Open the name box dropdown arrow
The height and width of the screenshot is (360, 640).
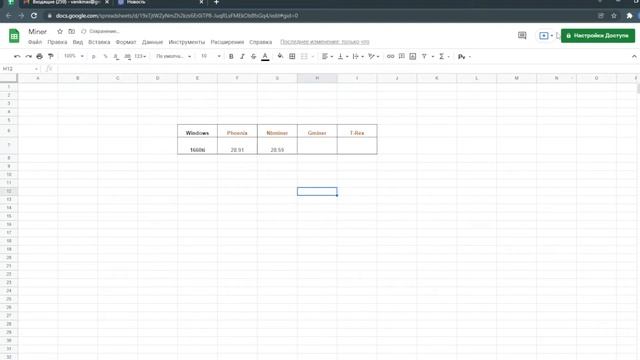point(36,69)
